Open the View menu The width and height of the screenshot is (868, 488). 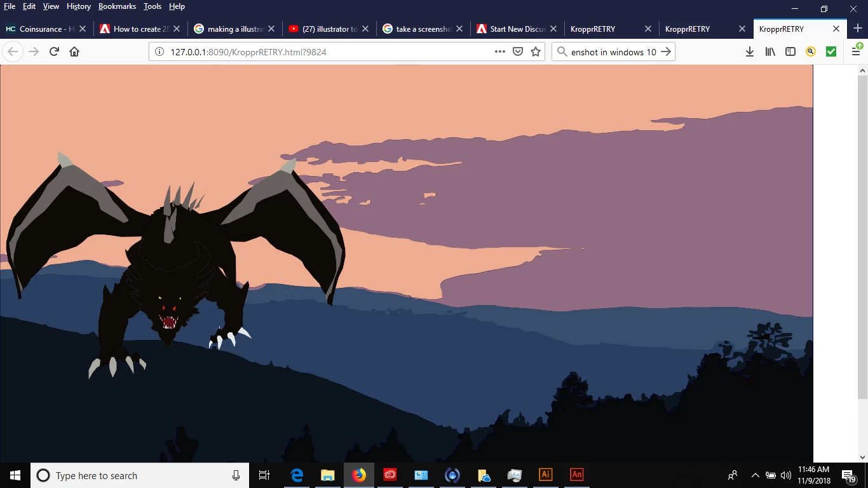51,6
